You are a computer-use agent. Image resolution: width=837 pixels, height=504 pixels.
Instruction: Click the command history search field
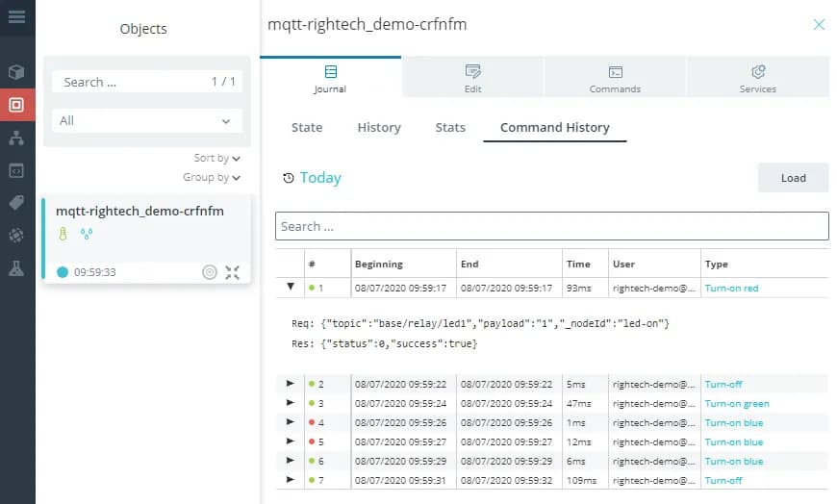(x=551, y=226)
